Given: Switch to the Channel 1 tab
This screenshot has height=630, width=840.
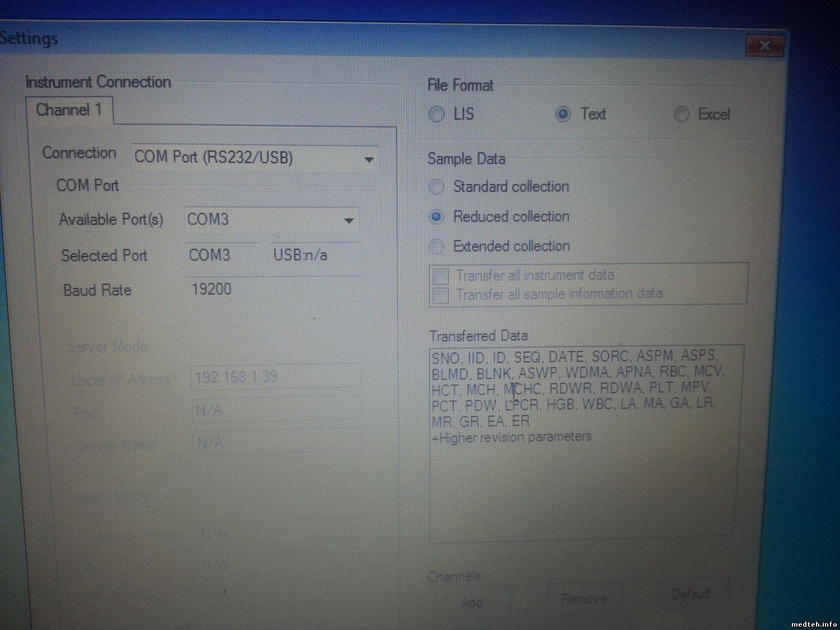Looking at the screenshot, I should 69,110.
